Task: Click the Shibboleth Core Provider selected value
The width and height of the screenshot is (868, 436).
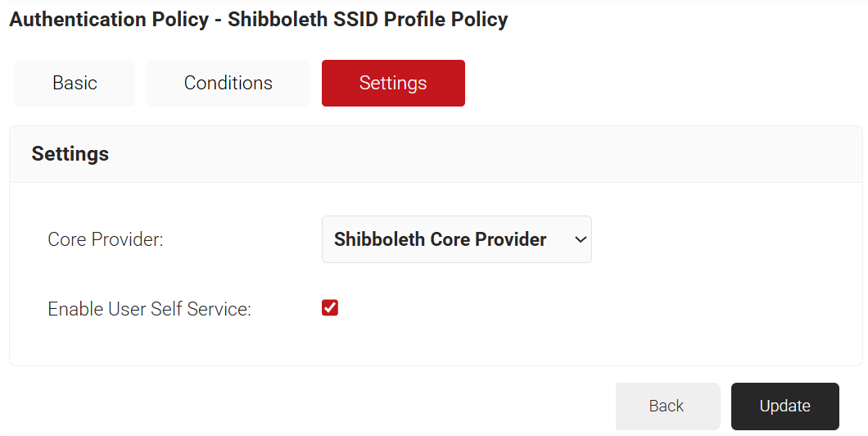Action: click(x=441, y=239)
